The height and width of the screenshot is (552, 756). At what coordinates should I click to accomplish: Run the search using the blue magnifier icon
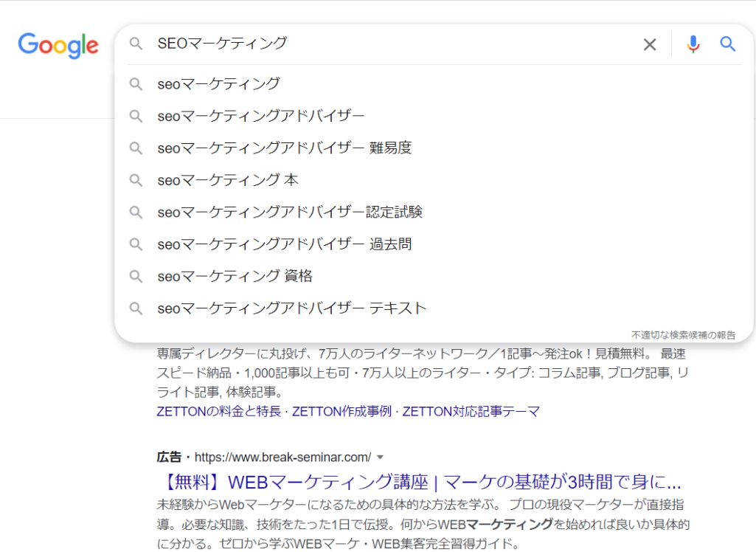(727, 44)
